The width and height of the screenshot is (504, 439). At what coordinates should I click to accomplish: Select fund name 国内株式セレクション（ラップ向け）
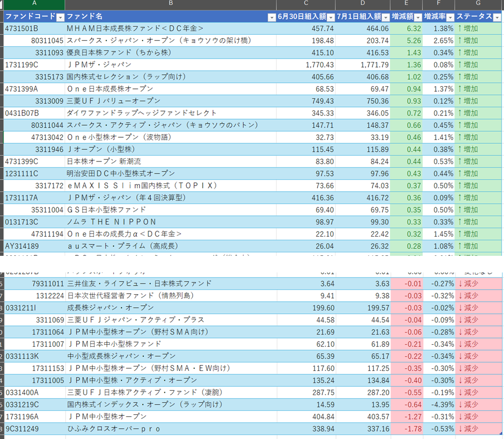point(171,77)
